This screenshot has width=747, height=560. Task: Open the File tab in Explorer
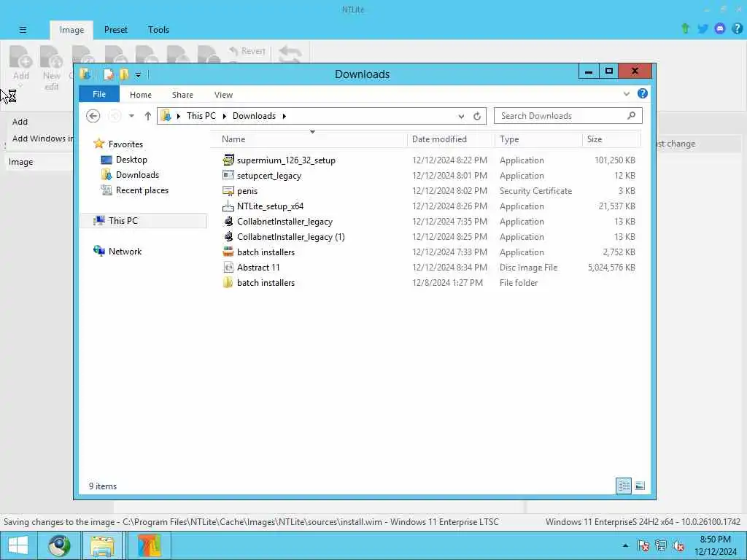99,94
